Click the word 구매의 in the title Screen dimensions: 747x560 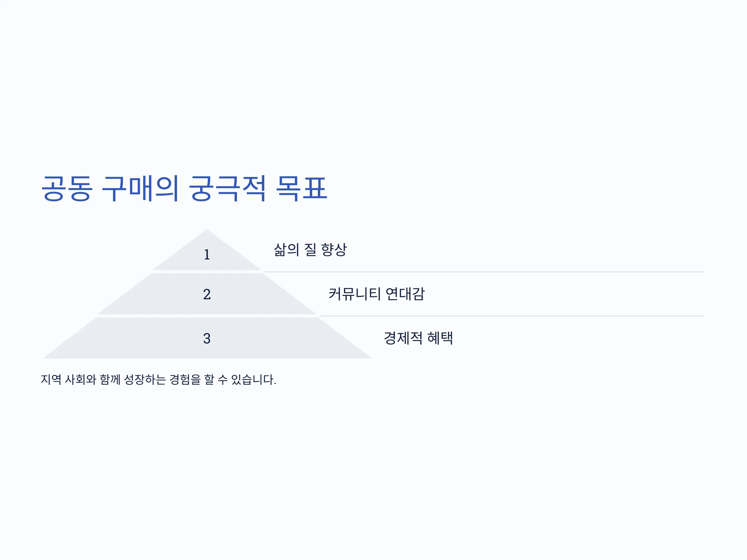click(140, 188)
